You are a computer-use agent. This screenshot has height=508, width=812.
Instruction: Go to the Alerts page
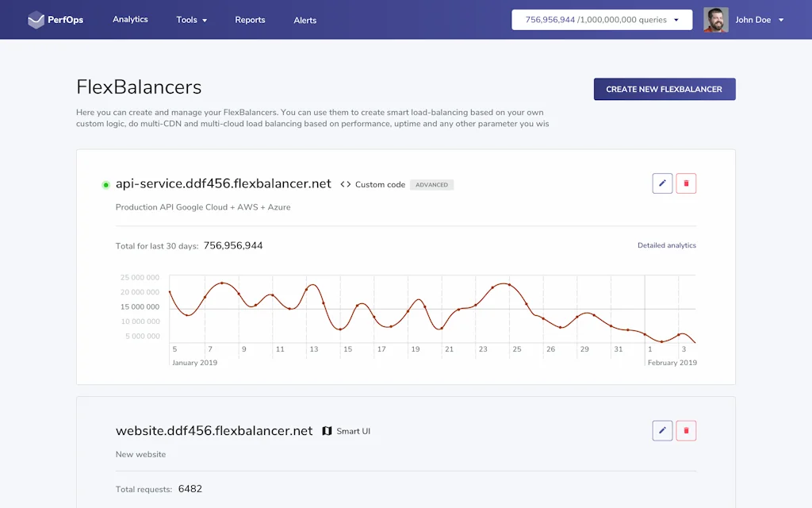tap(304, 20)
